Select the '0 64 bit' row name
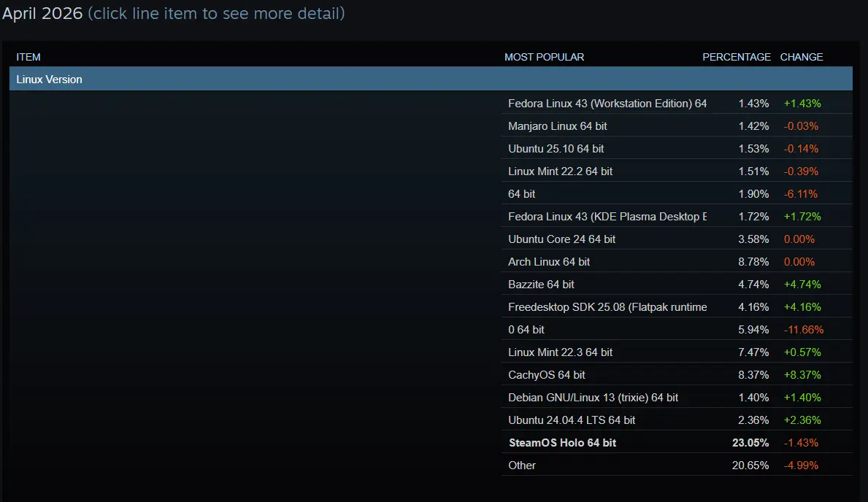Screen dimensions: 868x502 (x=526, y=330)
